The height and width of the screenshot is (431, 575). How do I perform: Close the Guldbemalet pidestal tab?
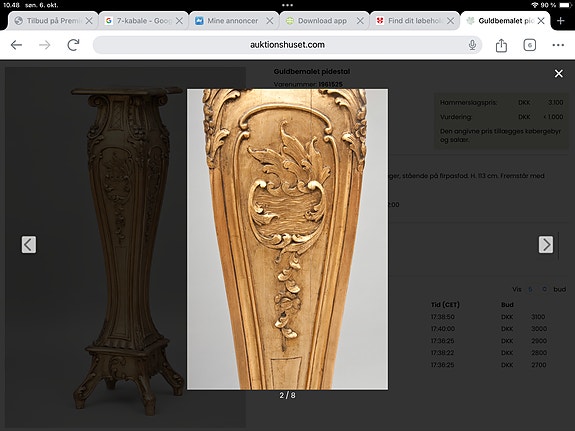pos(541,21)
